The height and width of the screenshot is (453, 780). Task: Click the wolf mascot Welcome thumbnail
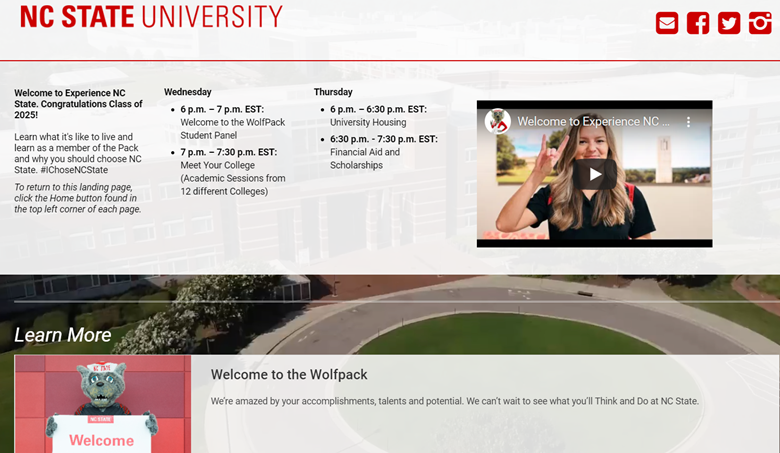102,404
